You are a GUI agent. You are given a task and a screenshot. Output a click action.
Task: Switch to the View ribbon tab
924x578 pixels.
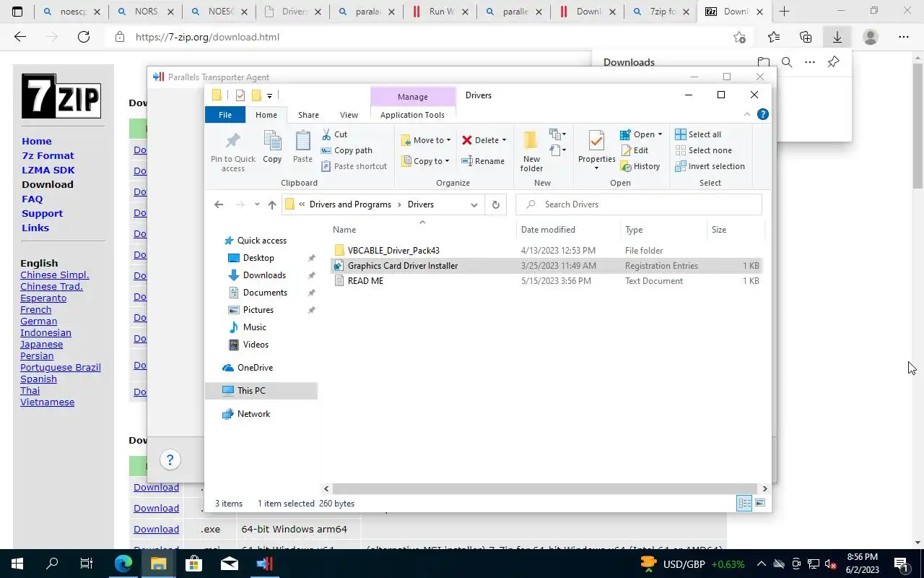(x=349, y=115)
